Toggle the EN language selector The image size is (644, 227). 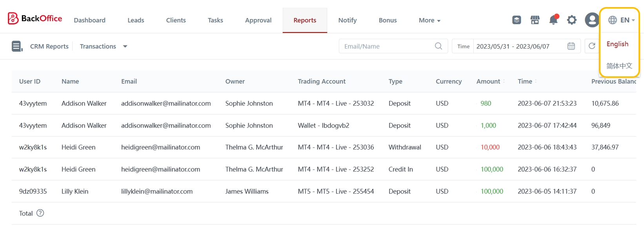click(621, 20)
